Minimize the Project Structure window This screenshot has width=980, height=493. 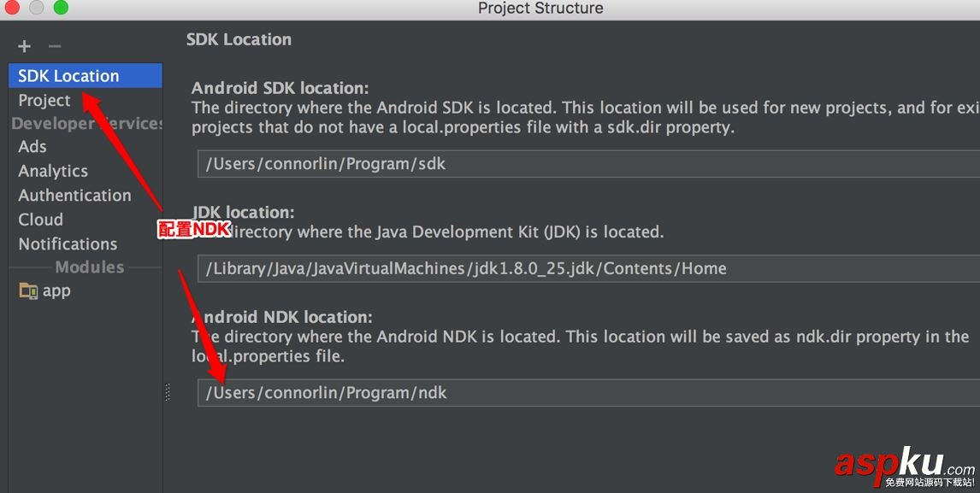[x=36, y=8]
